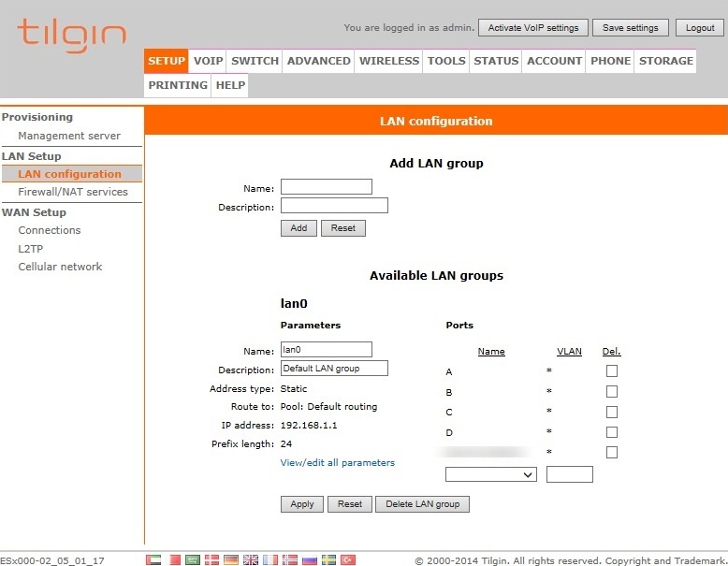Click the Save settings button
Viewport: 728px width, 566px height.
point(630,28)
